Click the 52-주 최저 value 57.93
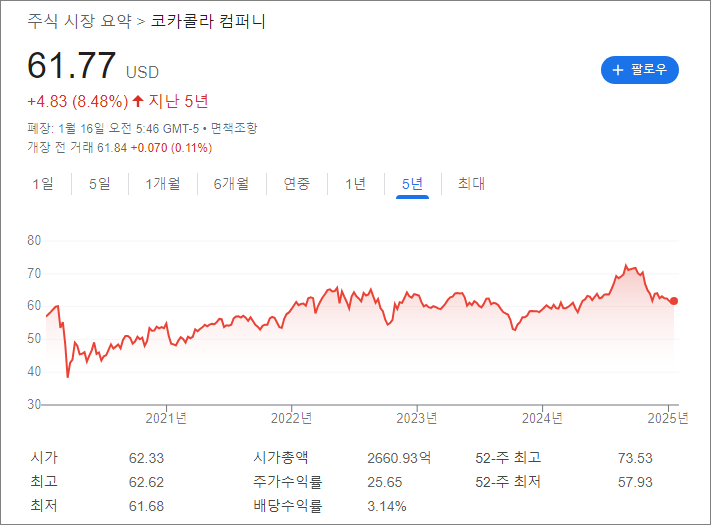This screenshot has height=525, width=711. click(635, 482)
